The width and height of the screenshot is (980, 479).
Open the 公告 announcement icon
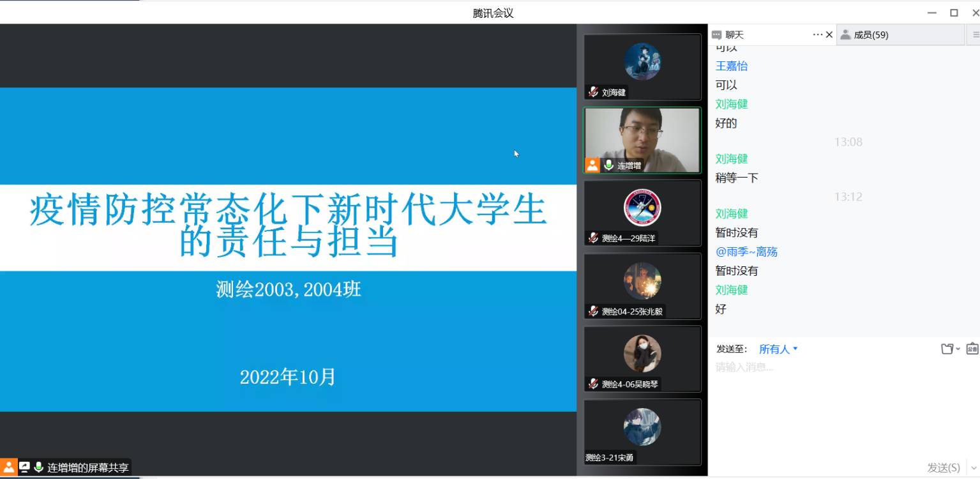(x=972, y=349)
